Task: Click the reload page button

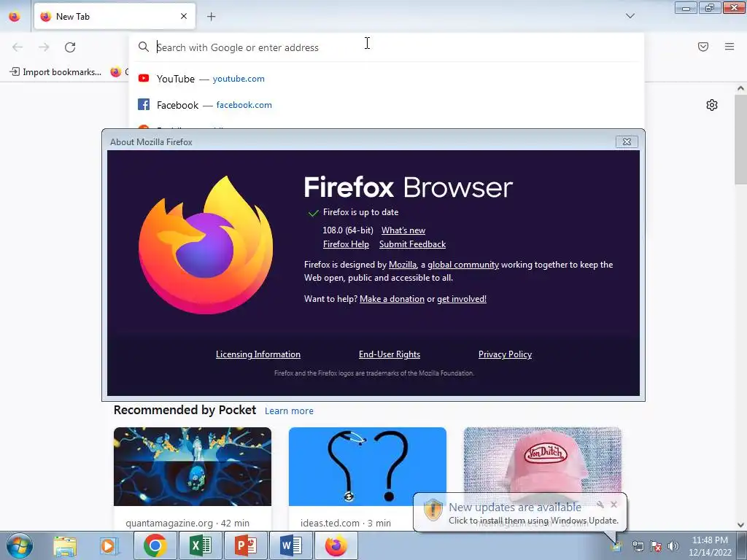Action: coord(70,47)
